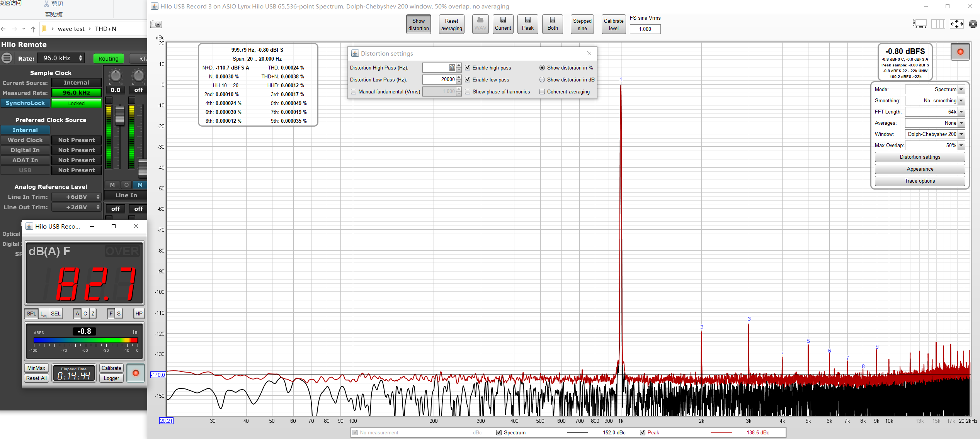Select Z weighting in SPL meter
Image resolution: width=980 pixels, height=439 pixels.
[x=93, y=314]
